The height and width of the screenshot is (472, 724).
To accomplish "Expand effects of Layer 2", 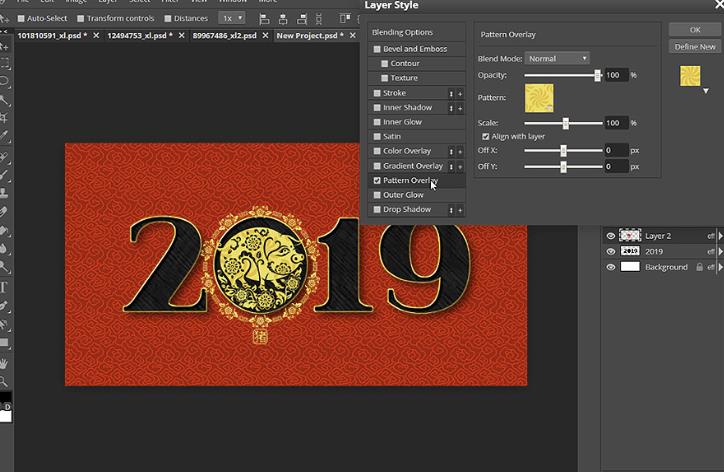I will pos(720,236).
